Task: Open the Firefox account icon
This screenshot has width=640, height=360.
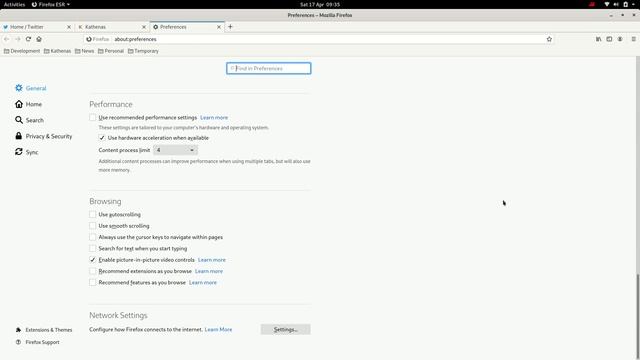Action: [x=620, y=39]
